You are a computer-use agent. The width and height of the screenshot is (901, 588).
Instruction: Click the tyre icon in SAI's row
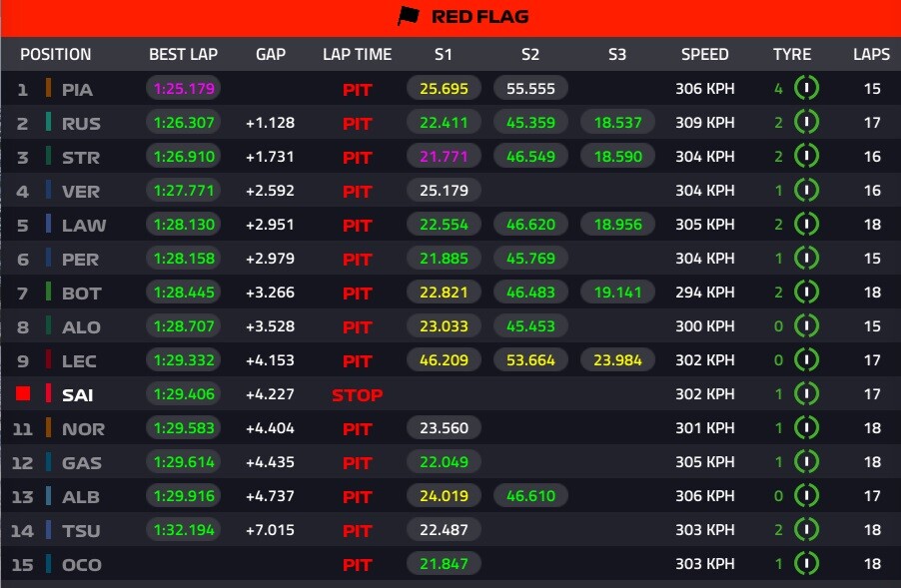tap(807, 394)
